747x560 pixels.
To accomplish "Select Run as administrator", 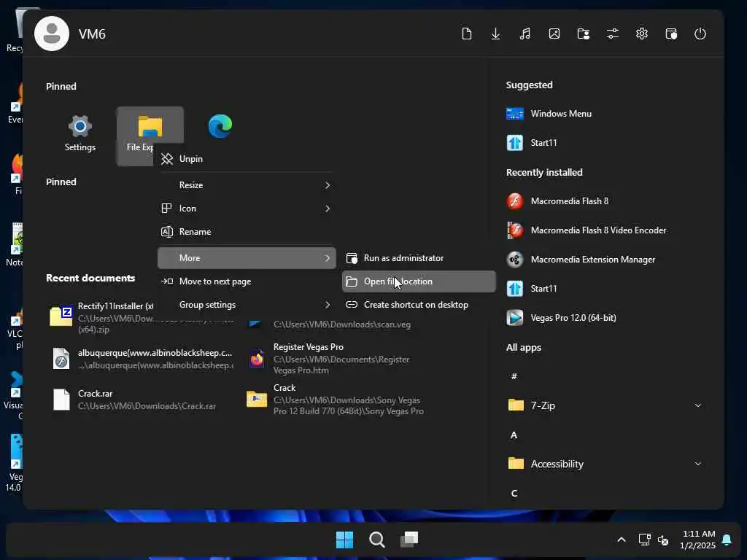I will tap(419, 258).
